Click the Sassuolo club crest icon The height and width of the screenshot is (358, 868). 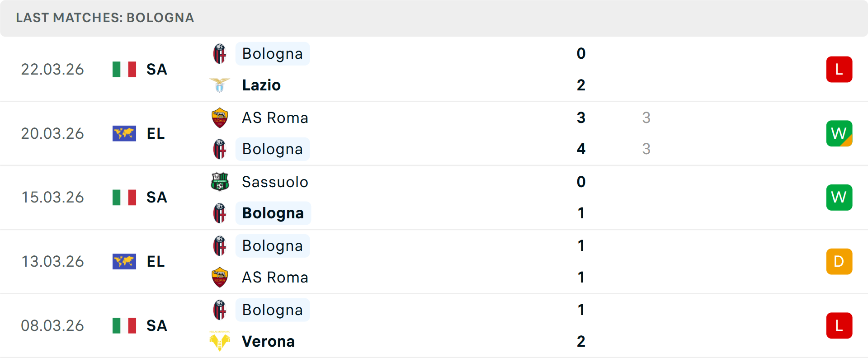pos(220,182)
